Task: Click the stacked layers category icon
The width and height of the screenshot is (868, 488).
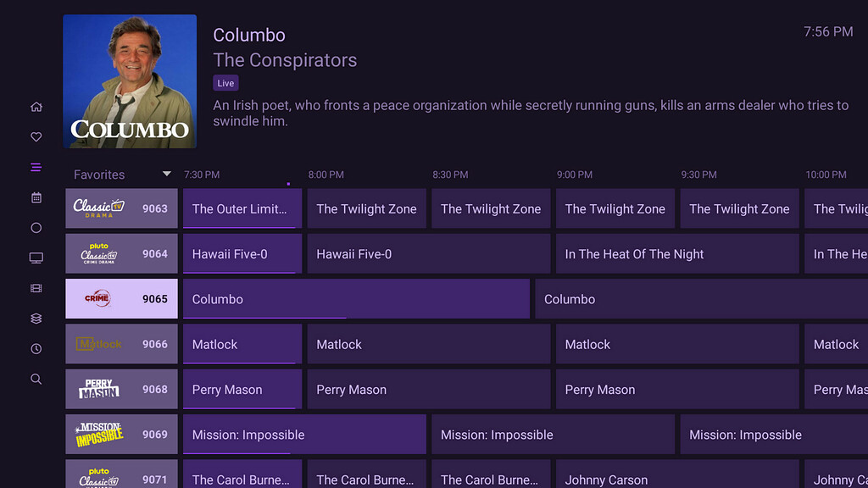Action: (36, 318)
